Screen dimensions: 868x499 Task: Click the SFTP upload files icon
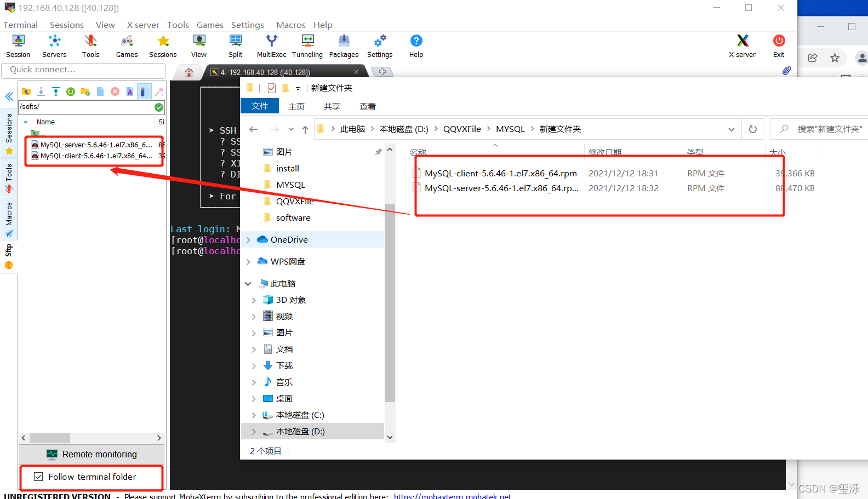pyautogui.click(x=56, y=91)
